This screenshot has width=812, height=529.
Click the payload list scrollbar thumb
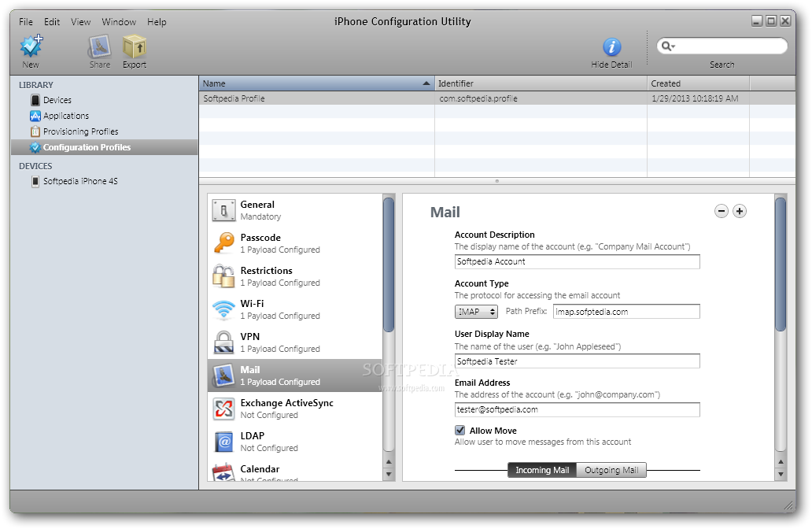click(x=389, y=264)
